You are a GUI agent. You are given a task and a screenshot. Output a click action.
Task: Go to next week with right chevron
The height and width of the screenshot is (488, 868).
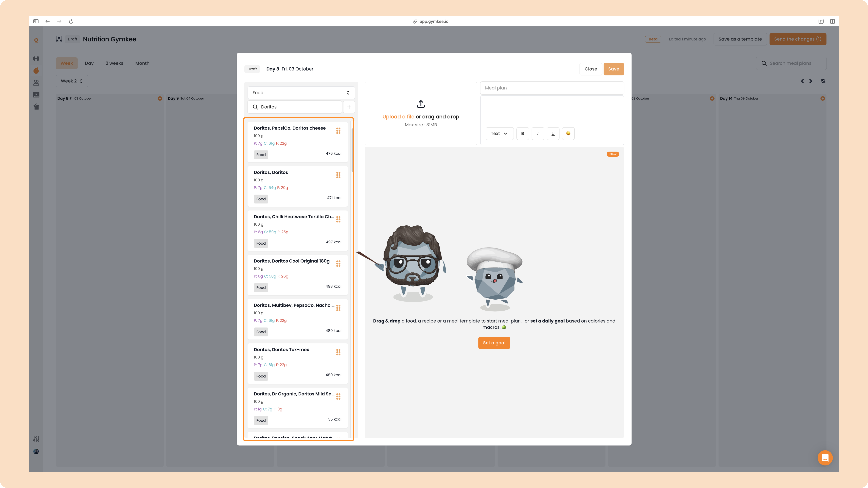(811, 81)
